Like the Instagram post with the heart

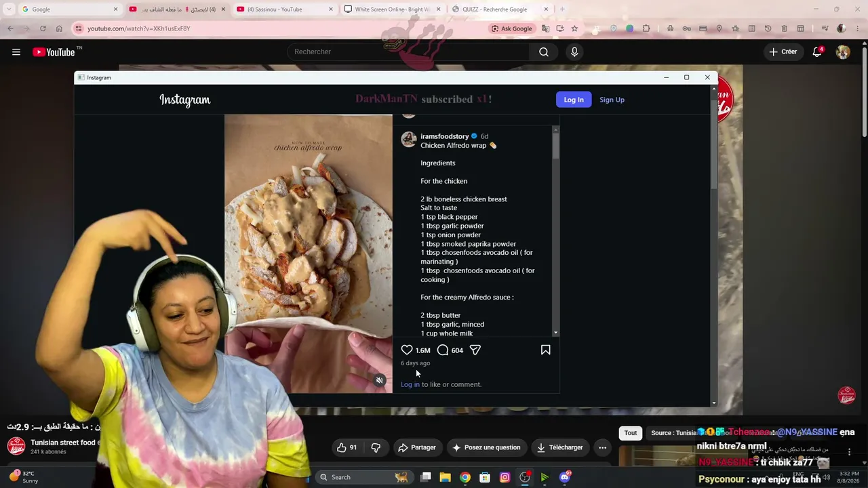pos(407,350)
